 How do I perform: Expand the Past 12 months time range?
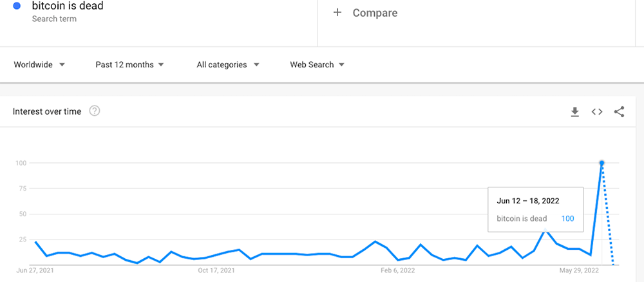point(130,64)
